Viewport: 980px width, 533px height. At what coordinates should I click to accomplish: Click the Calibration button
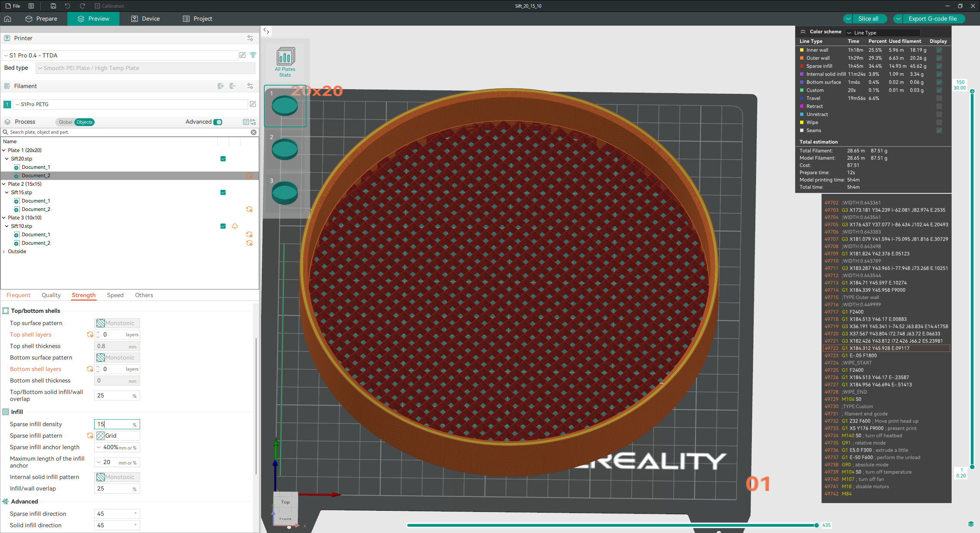[x=109, y=6]
